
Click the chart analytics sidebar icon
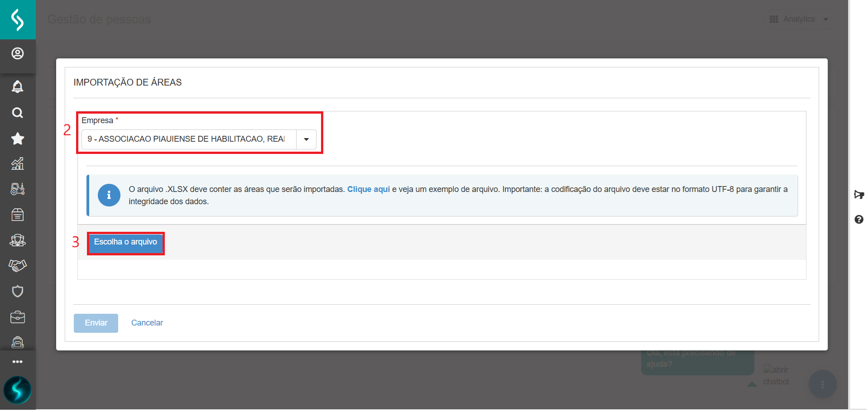point(18,164)
